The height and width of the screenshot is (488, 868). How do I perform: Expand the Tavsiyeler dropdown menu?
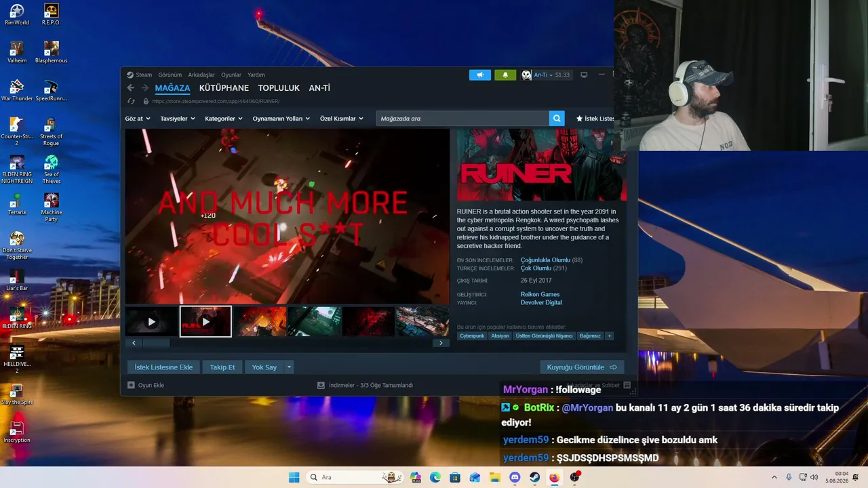(178, 119)
